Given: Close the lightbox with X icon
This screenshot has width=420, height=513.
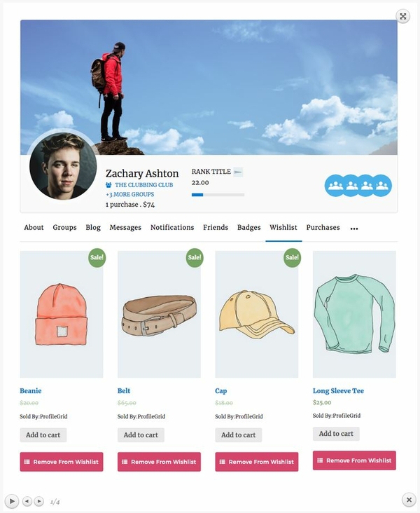Looking at the screenshot, I should [x=409, y=500].
